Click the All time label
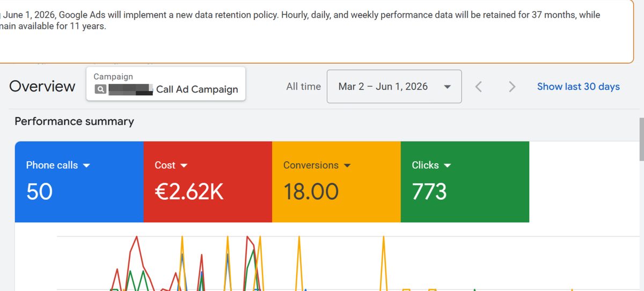644x291 pixels. [x=303, y=86]
